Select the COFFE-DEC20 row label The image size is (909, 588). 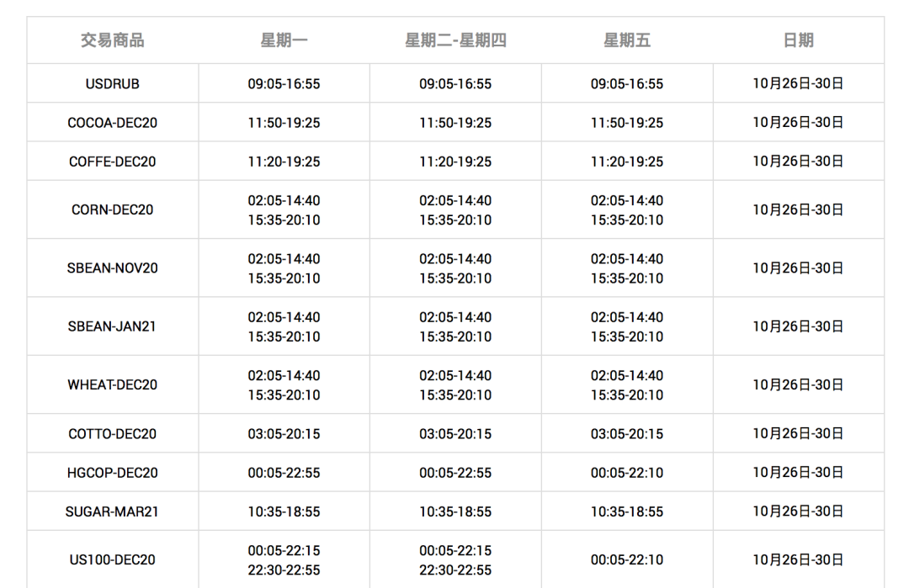[x=113, y=162]
